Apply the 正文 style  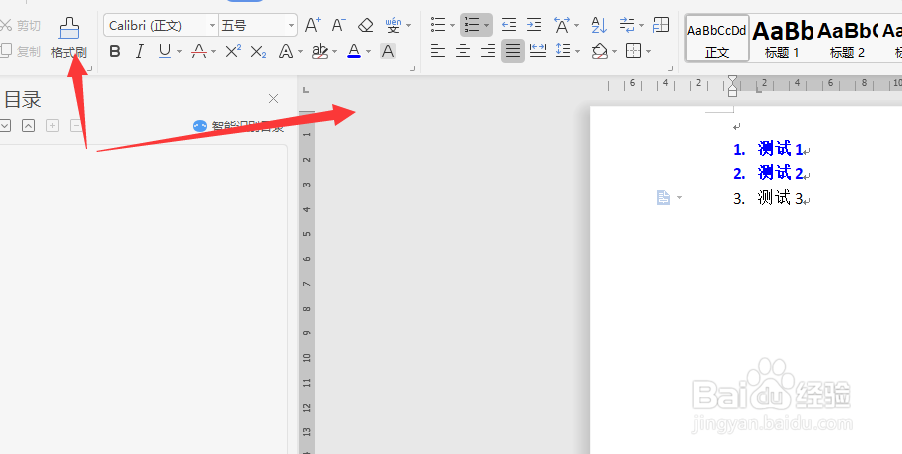pos(717,38)
